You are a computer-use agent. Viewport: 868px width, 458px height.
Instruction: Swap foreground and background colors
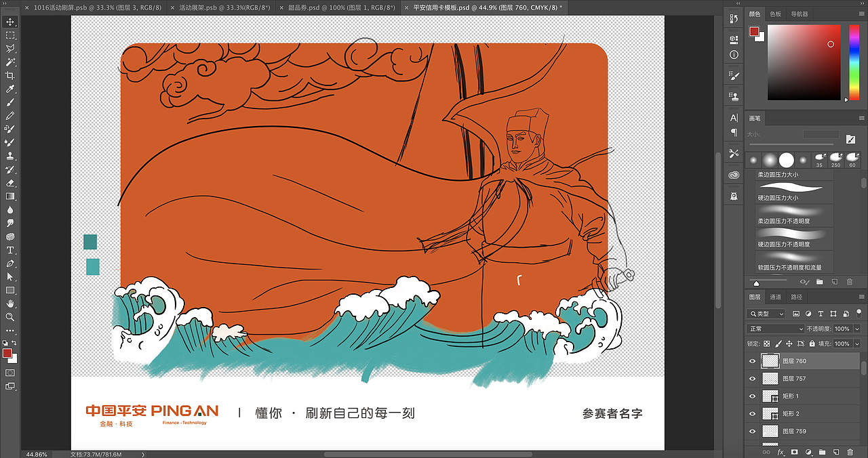14,343
